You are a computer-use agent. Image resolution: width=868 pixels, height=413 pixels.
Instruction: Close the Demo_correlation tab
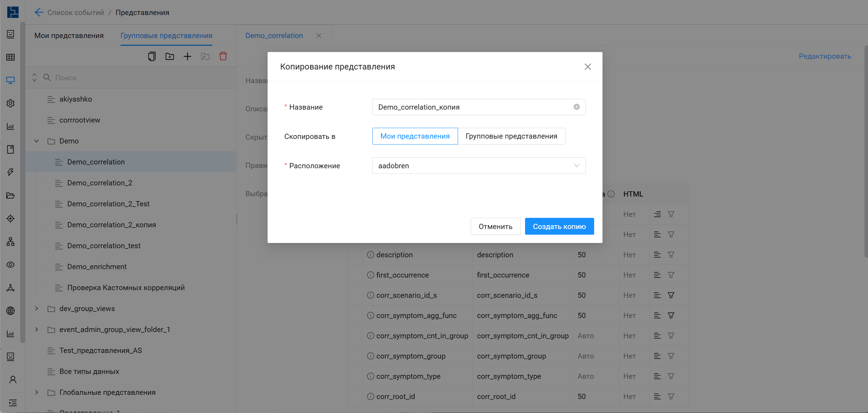(x=319, y=36)
